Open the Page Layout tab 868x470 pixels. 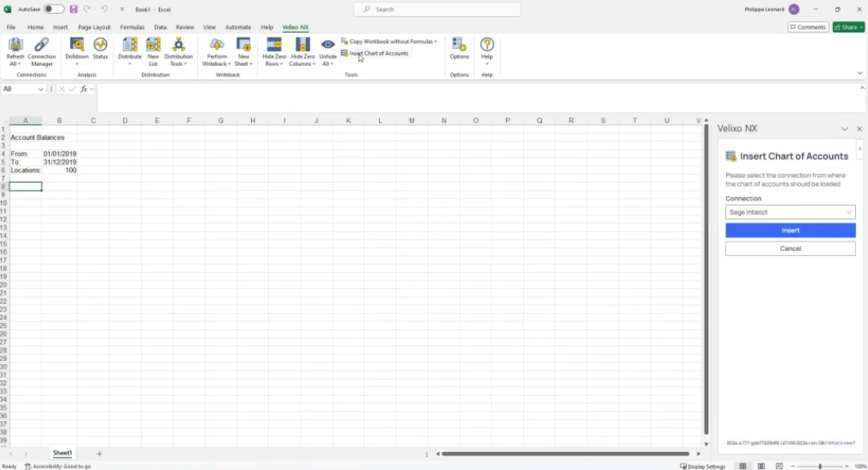[94, 27]
